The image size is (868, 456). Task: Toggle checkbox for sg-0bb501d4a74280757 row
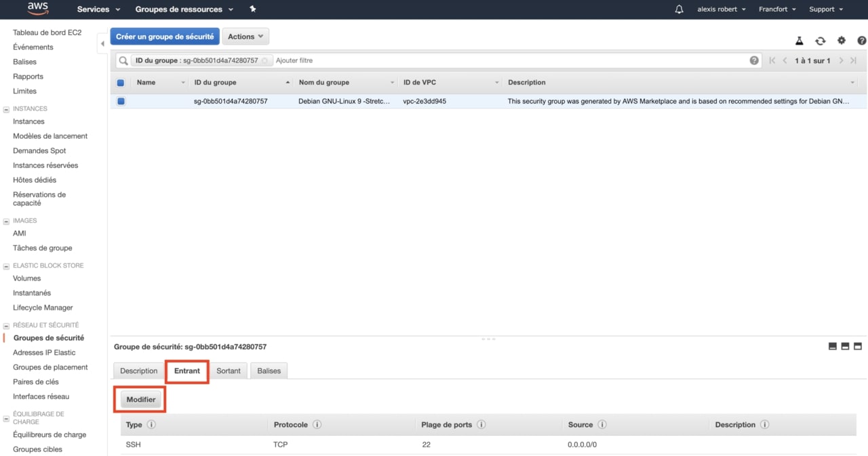tap(121, 102)
